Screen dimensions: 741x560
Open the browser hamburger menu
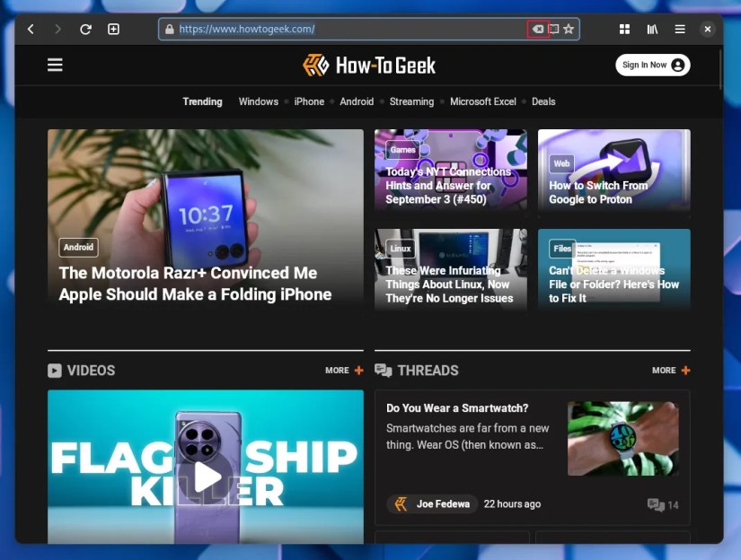tap(680, 30)
